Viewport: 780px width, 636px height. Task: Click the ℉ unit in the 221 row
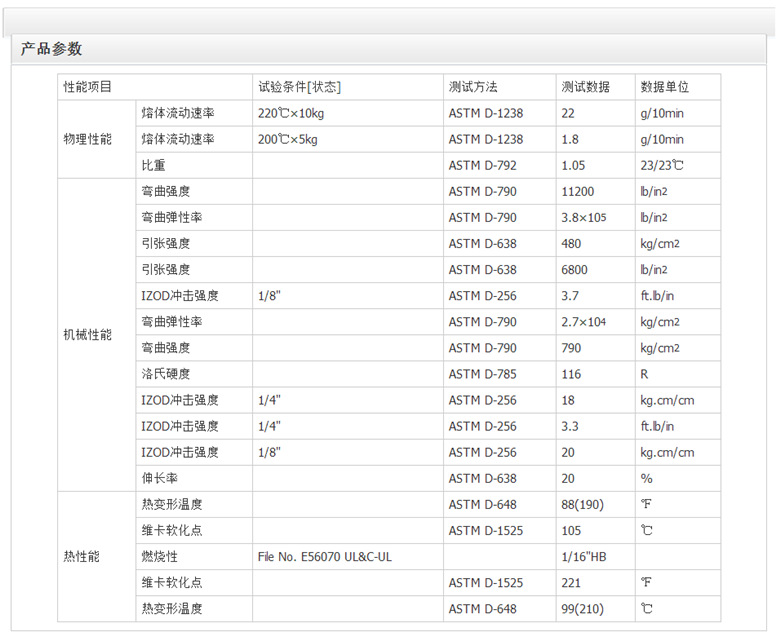678,583
